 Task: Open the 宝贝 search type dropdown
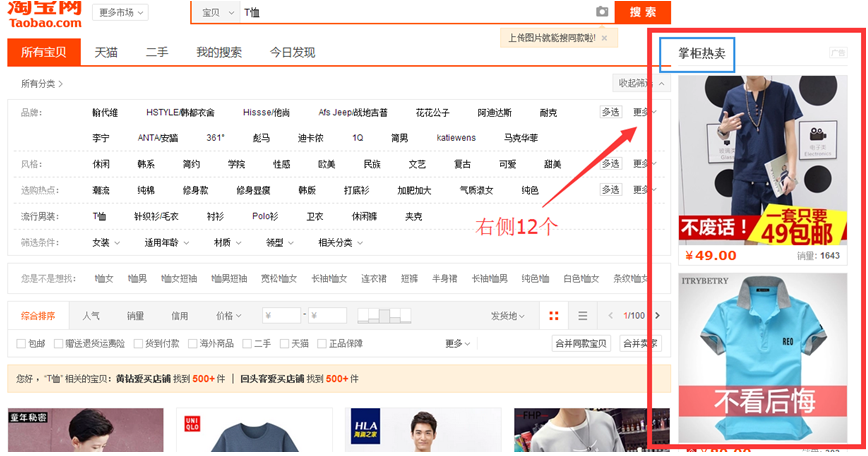(x=218, y=12)
